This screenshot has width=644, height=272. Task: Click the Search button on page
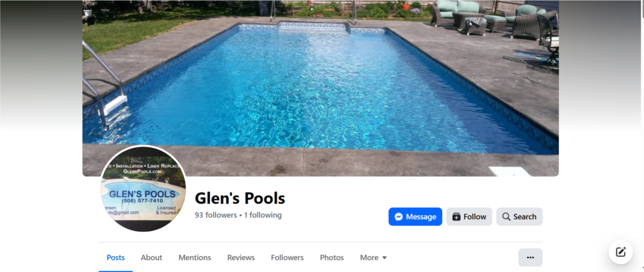coord(519,217)
